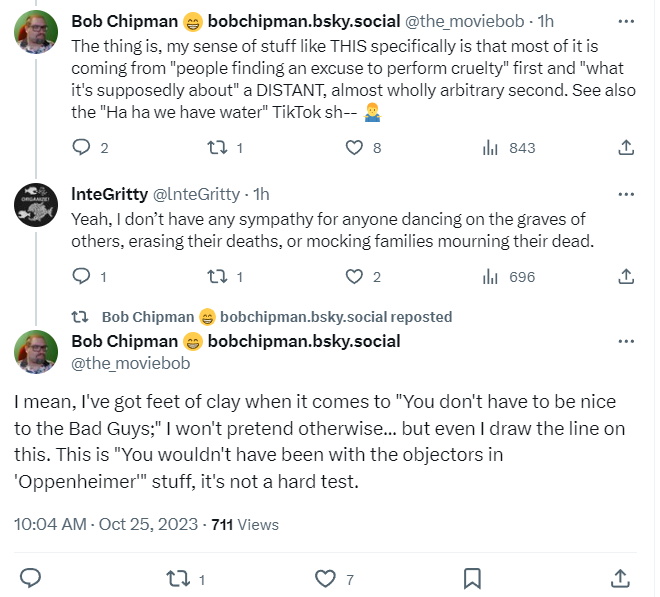Open InteGritty's profile avatar

point(35,205)
